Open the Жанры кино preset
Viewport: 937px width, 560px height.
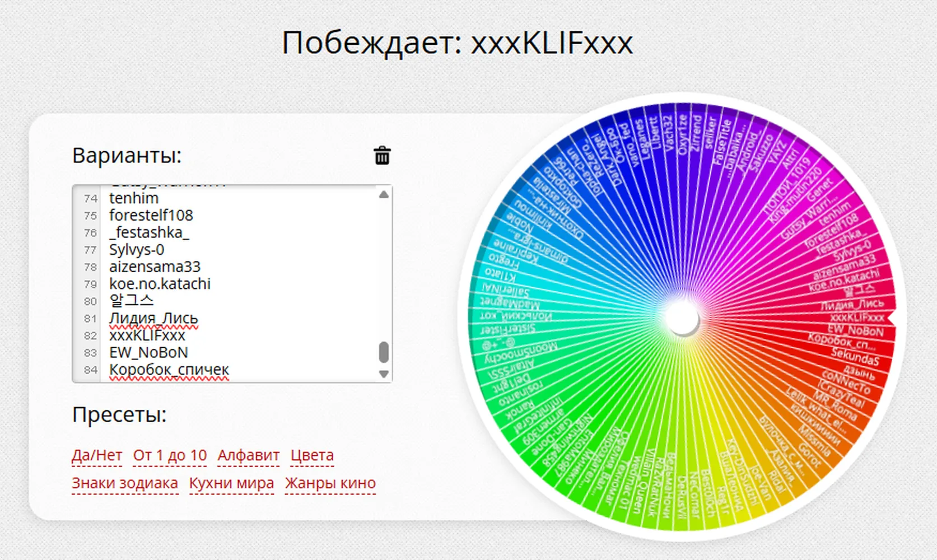[x=330, y=483]
